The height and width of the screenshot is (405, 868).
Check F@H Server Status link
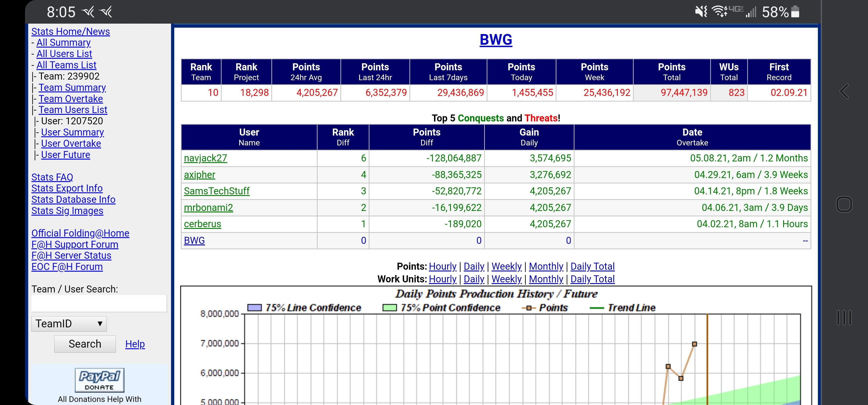click(x=71, y=255)
